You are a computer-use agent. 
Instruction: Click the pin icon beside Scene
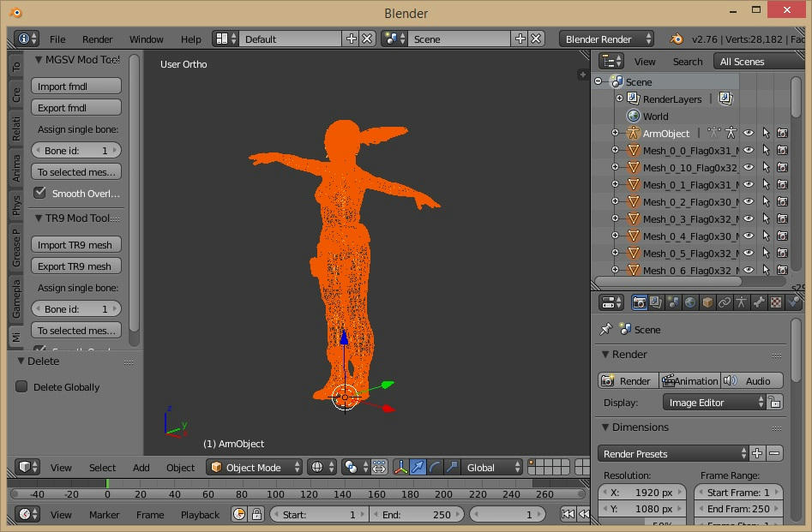coord(606,330)
